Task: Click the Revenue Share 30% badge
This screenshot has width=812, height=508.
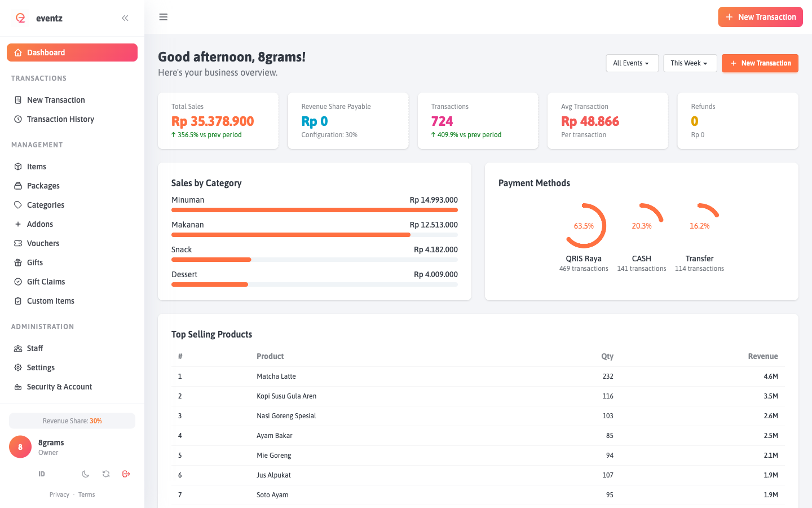Action: [x=72, y=421]
